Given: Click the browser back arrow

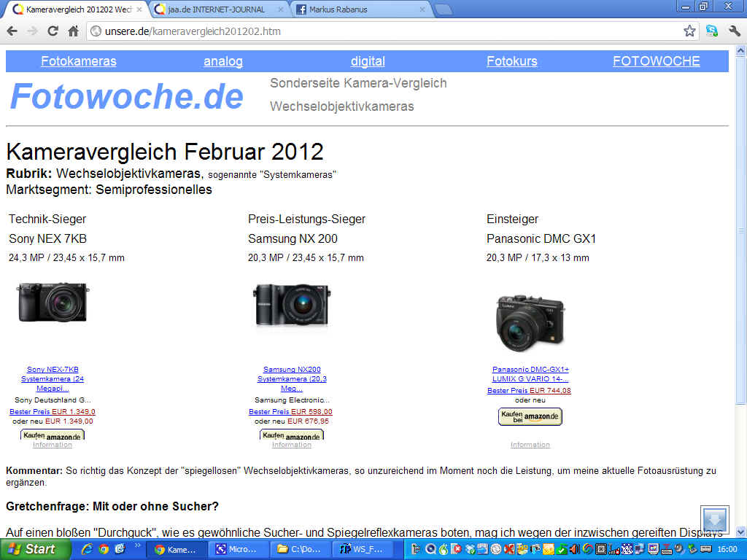Looking at the screenshot, I should point(12,31).
